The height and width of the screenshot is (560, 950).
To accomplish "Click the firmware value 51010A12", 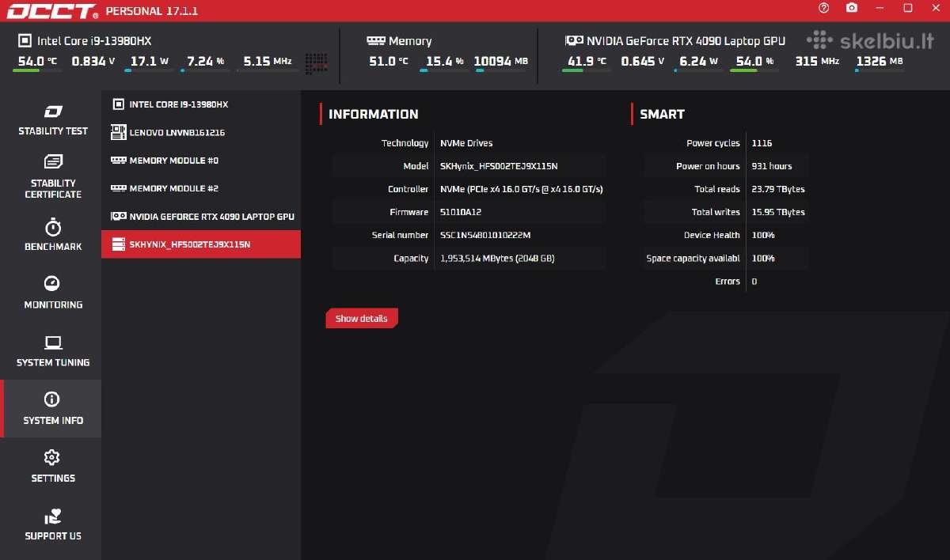I will [461, 212].
